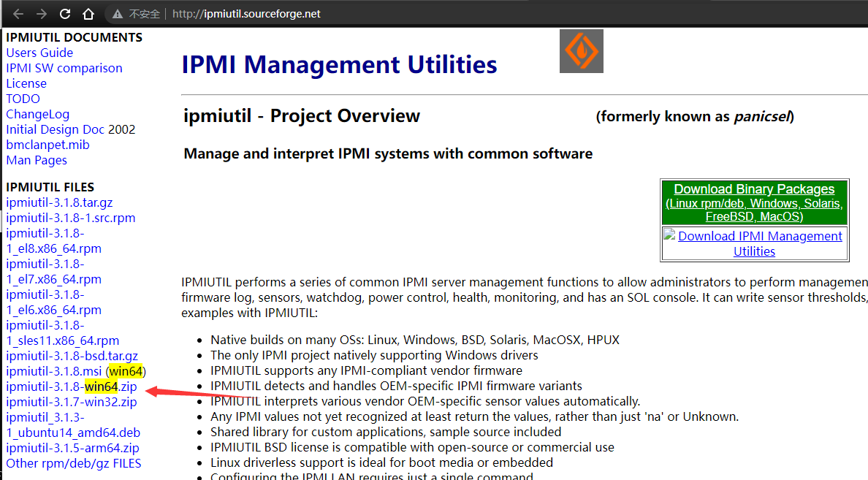This screenshot has height=480, width=868.
Task: Select the address bar URL ipmiutil.sourceforge.net
Action: [246, 14]
